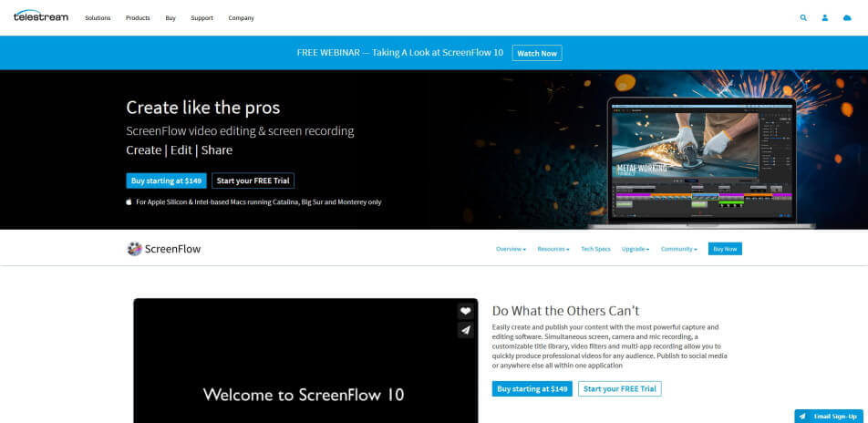Click the ScreenFlow product name text
This screenshot has width=868, height=423.
coord(172,249)
